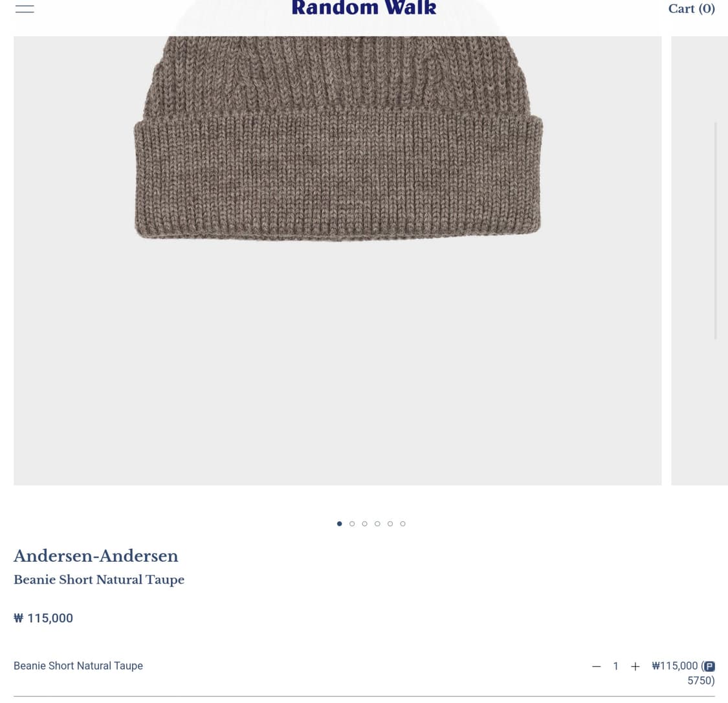
Task: Click the Beanie Short Natural Taupe title
Action: pos(99,579)
